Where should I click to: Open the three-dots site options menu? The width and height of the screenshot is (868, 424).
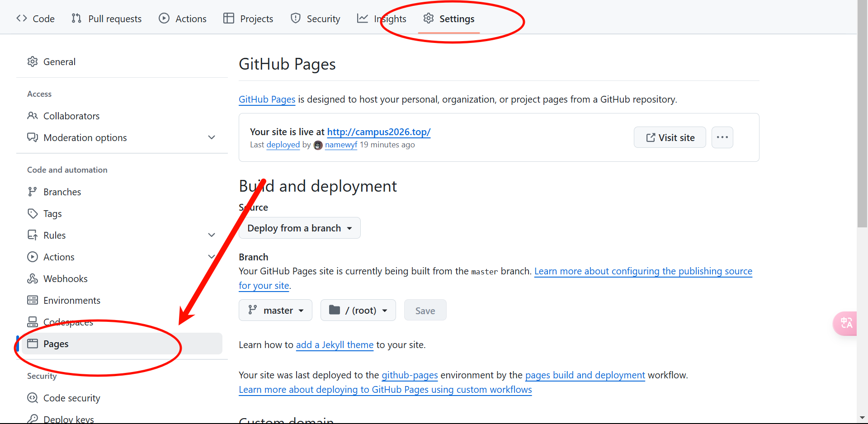click(x=722, y=137)
